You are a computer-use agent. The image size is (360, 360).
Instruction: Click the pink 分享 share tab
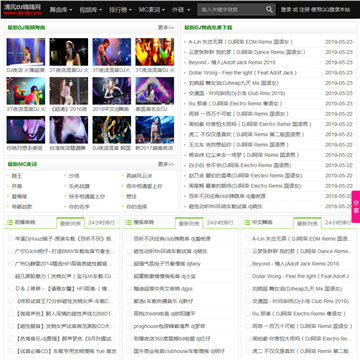point(356,207)
